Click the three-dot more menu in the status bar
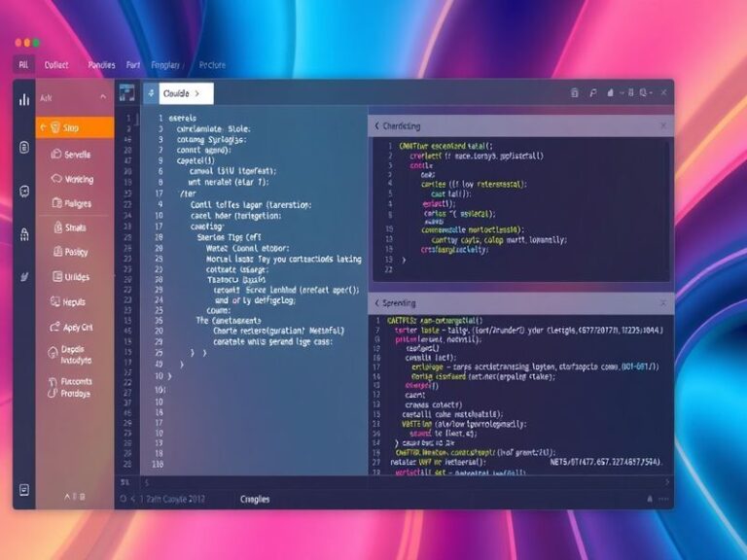 [x=663, y=499]
